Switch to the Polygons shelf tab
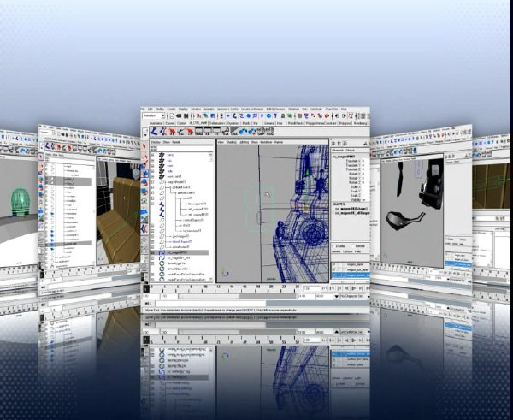Screen dimensions: 513x420 point(345,123)
